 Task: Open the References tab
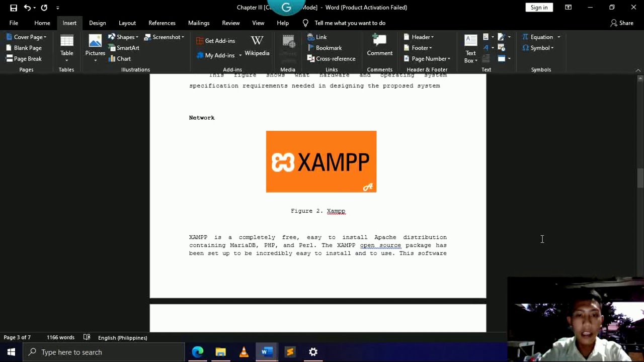162,23
